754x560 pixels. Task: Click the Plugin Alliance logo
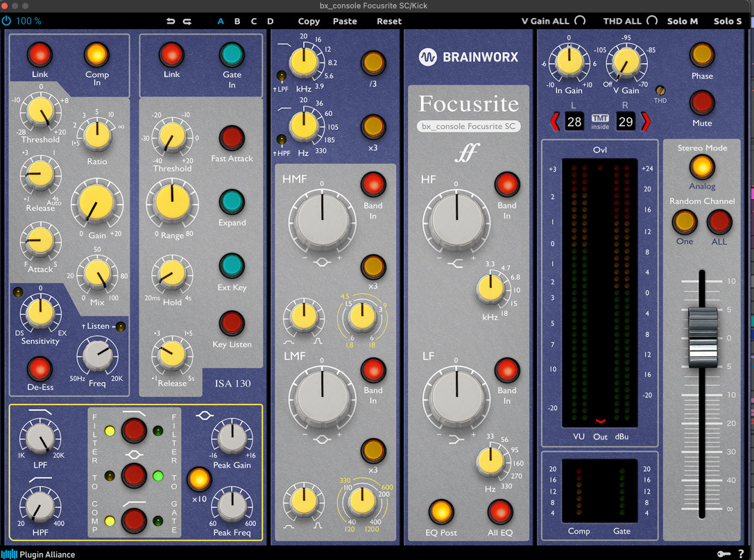point(38,554)
